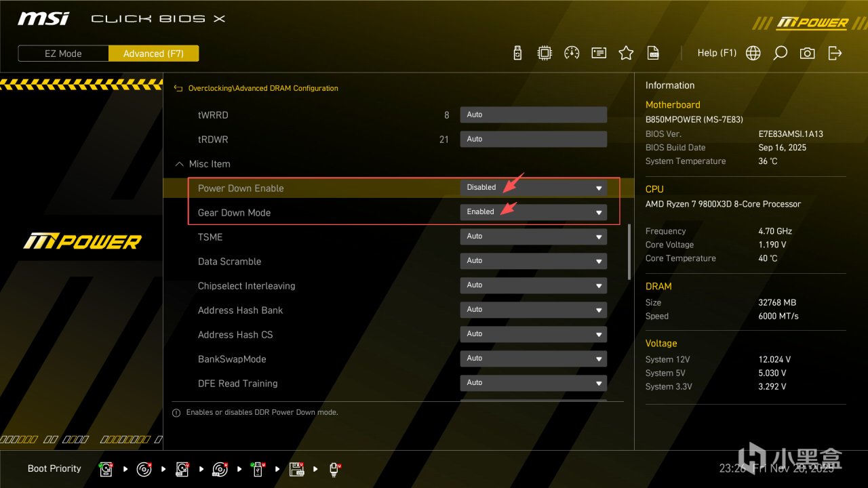Open the BankSwapMode dropdown
Viewport: 868px width, 488px height.
click(x=533, y=359)
